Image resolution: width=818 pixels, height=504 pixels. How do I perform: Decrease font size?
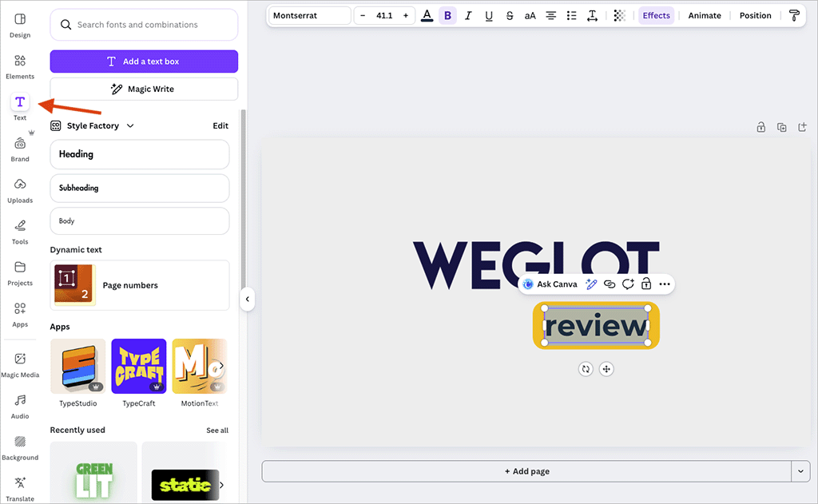pyautogui.click(x=363, y=16)
